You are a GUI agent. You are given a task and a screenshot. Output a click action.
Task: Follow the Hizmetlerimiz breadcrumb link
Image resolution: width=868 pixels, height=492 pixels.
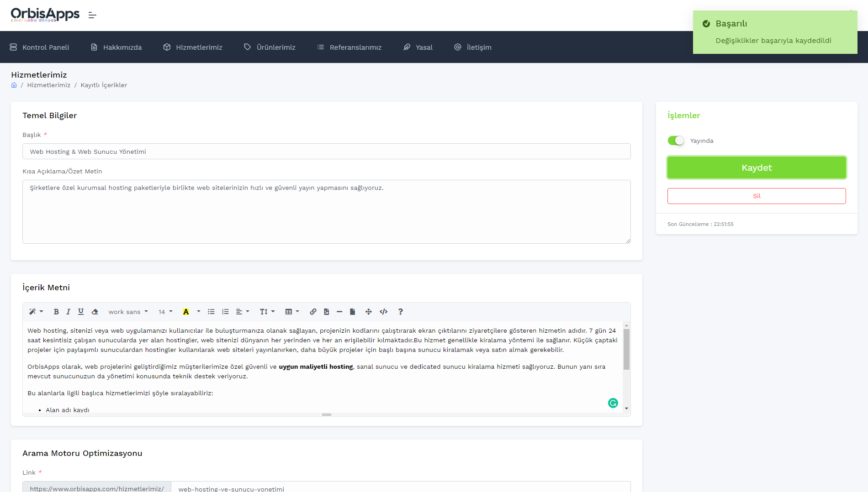[49, 85]
